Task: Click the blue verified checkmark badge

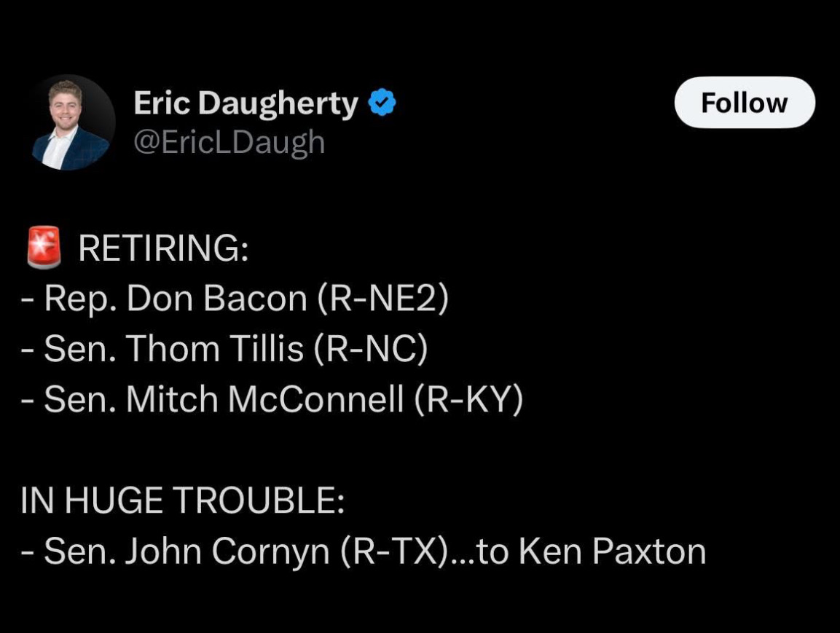Action: (x=382, y=102)
